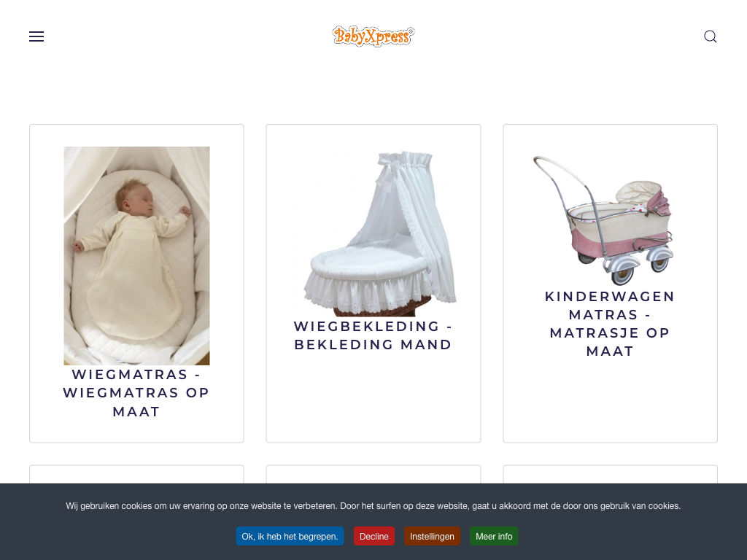Open the search magnifier icon

coord(711,36)
